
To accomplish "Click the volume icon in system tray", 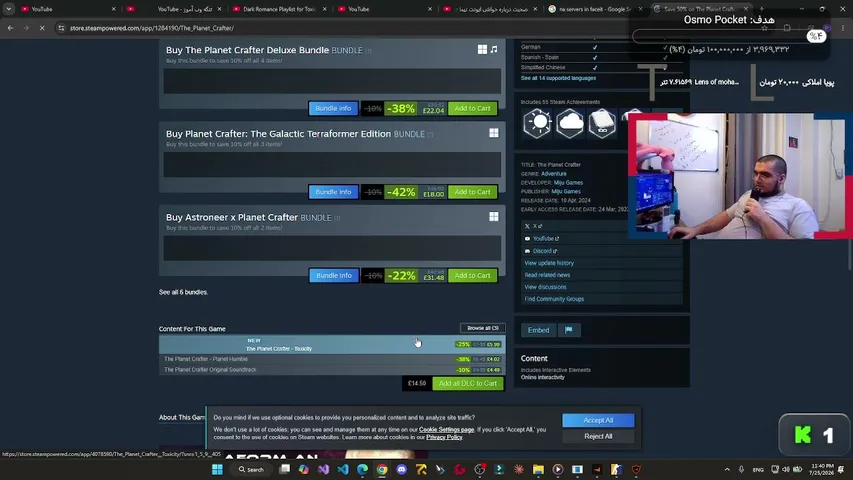I will tap(786, 469).
